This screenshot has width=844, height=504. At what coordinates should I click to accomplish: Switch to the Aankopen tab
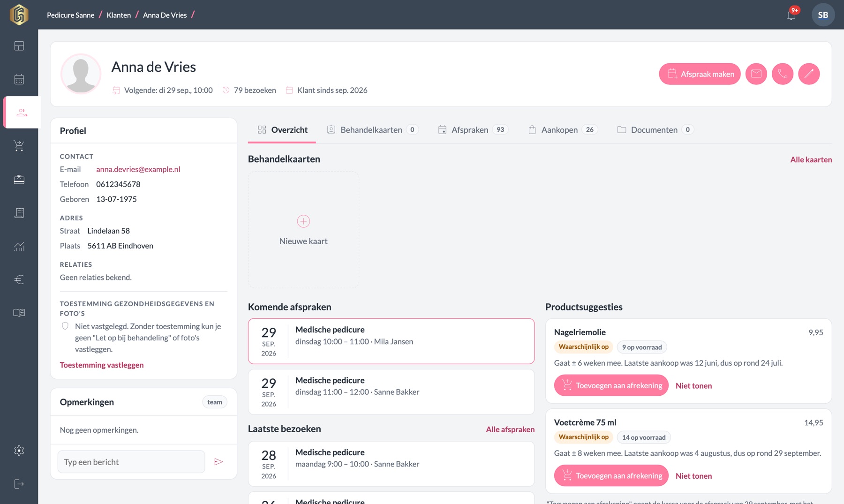[x=563, y=130]
